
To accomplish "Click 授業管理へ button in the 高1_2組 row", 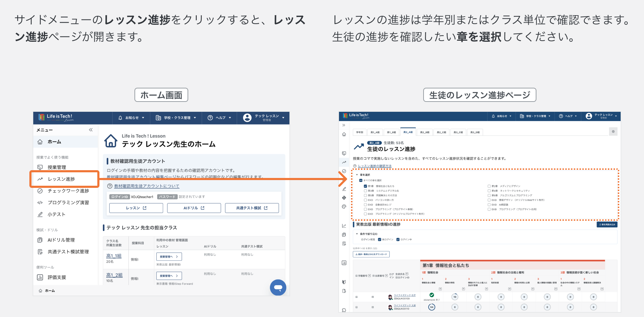I will (x=169, y=276).
